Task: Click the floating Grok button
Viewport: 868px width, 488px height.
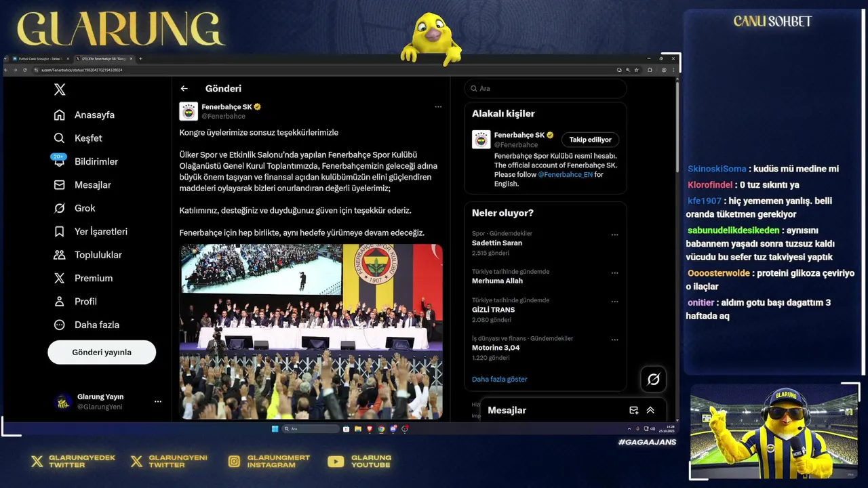Action: pos(654,380)
